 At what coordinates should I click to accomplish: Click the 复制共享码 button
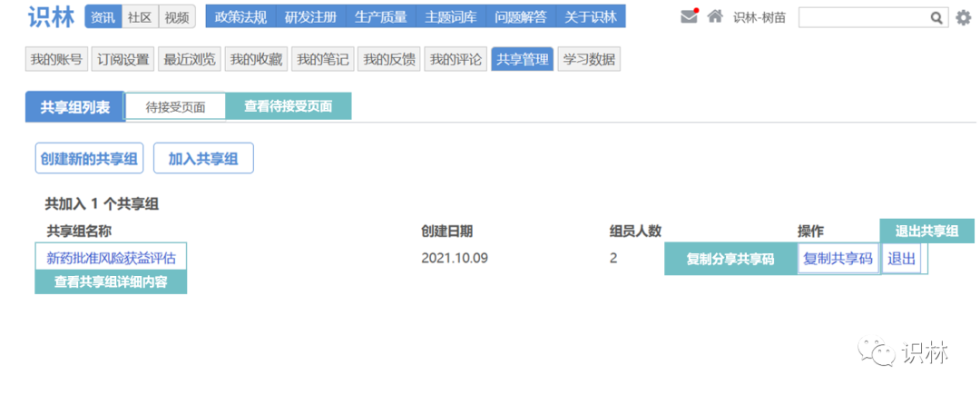coord(838,258)
